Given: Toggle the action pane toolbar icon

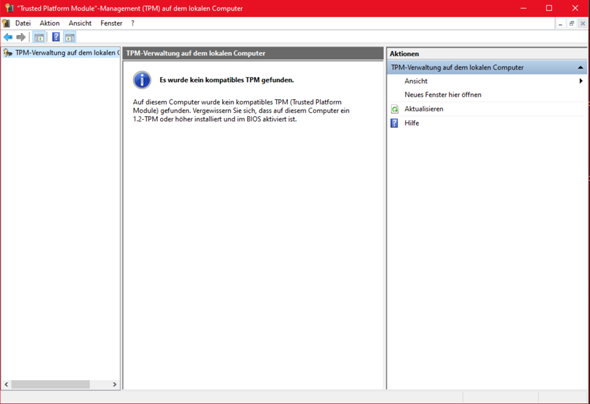Looking at the screenshot, I should (70, 37).
